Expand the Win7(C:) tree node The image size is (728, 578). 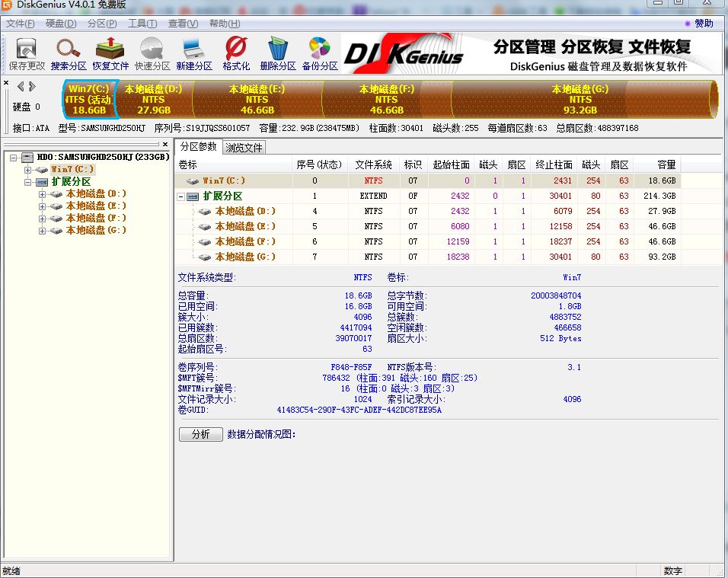point(28,170)
